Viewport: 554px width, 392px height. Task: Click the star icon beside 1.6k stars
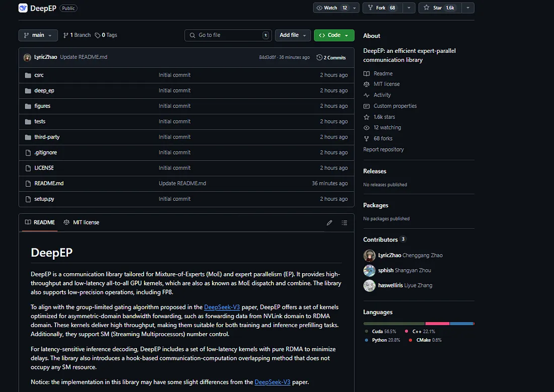tap(366, 117)
